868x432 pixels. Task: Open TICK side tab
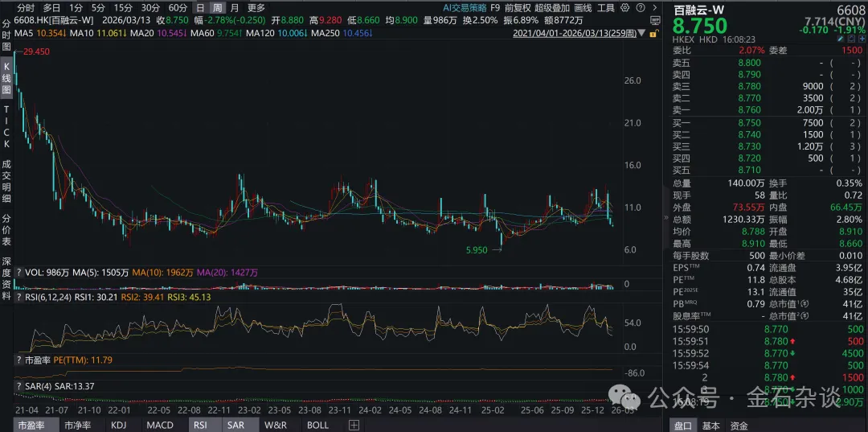point(6,125)
